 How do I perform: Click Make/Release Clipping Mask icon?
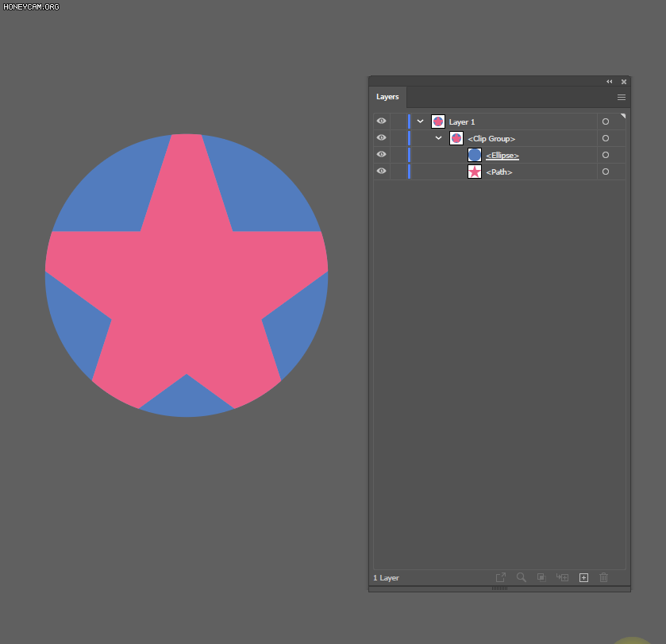point(541,577)
